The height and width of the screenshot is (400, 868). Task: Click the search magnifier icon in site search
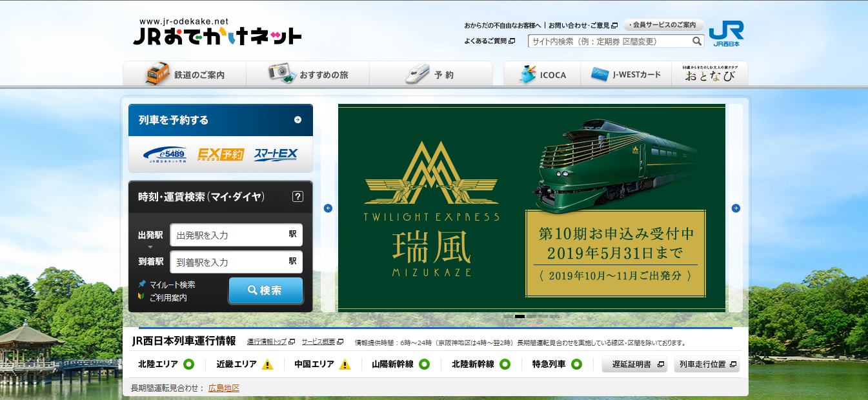pyautogui.click(x=697, y=41)
